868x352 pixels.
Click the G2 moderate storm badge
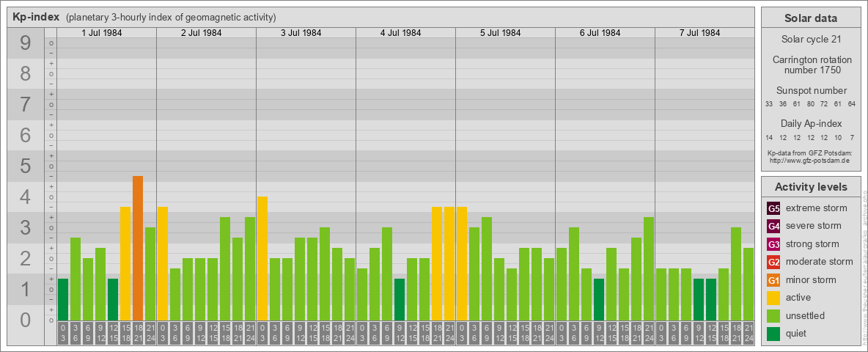click(773, 262)
